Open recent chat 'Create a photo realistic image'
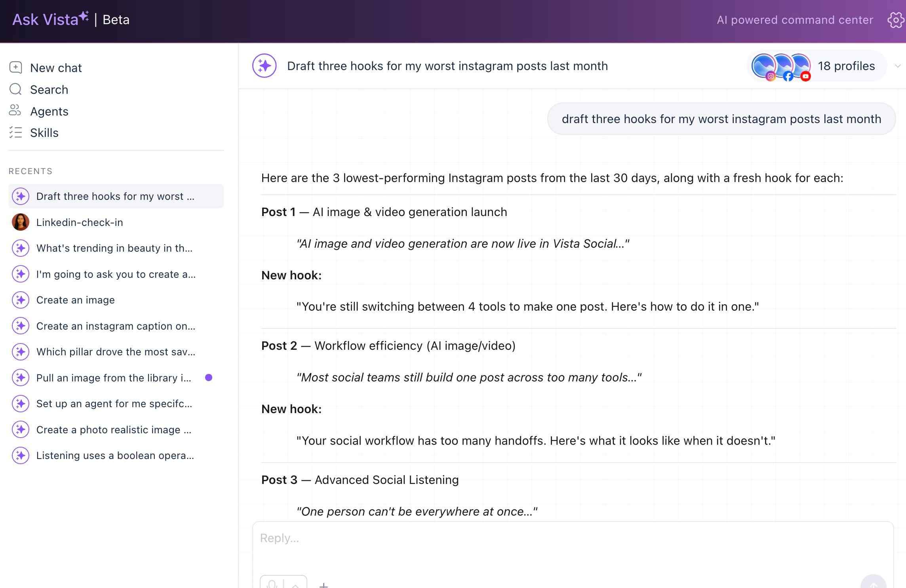The width and height of the screenshot is (906, 588). tap(116, 429)
